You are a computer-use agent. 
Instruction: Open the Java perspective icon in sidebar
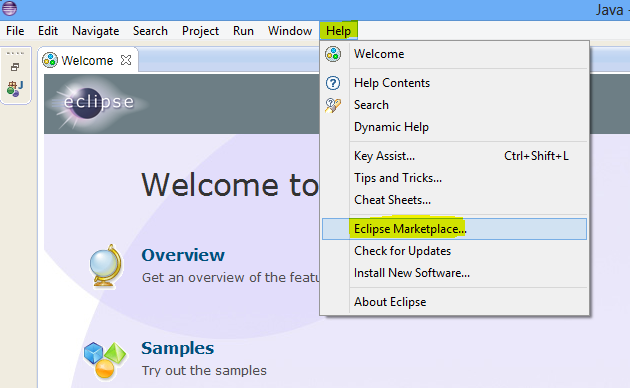tap(15, 88)
